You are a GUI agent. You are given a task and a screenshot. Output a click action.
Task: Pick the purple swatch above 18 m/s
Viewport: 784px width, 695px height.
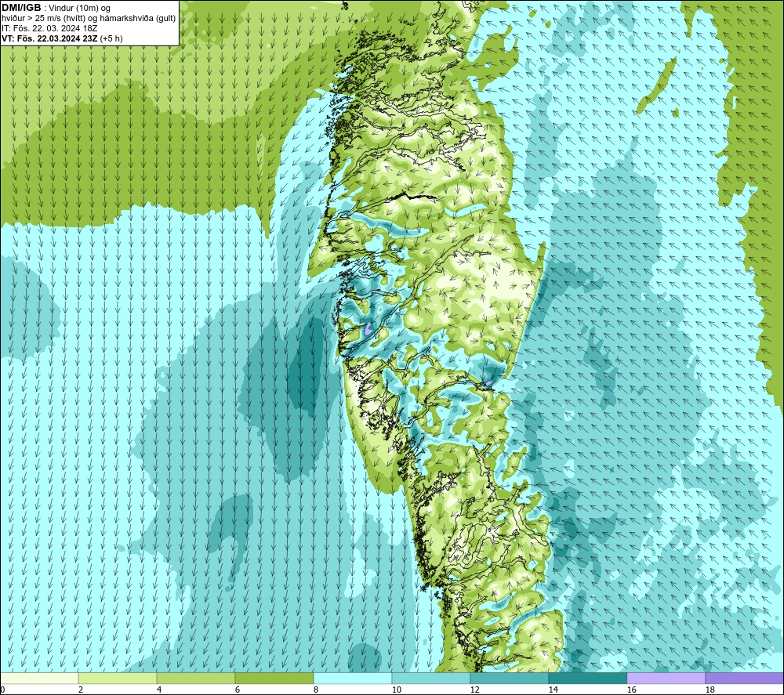[x=745, y=678]
